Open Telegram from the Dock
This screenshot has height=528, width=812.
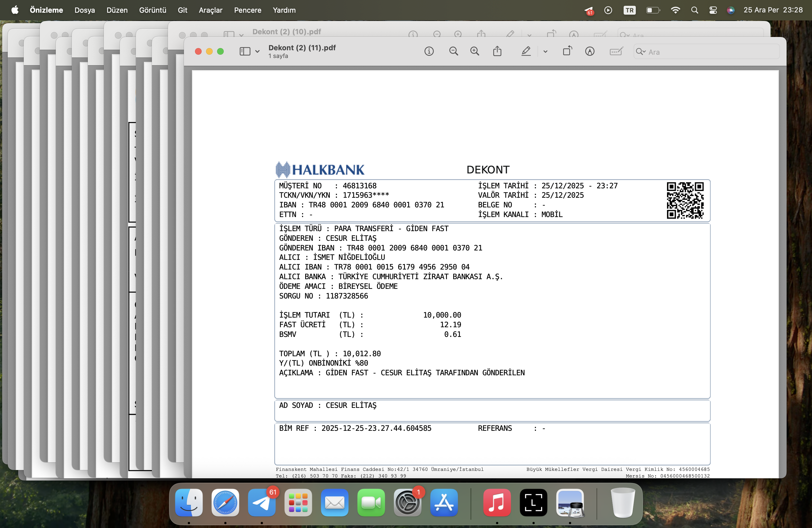[262, 502]
